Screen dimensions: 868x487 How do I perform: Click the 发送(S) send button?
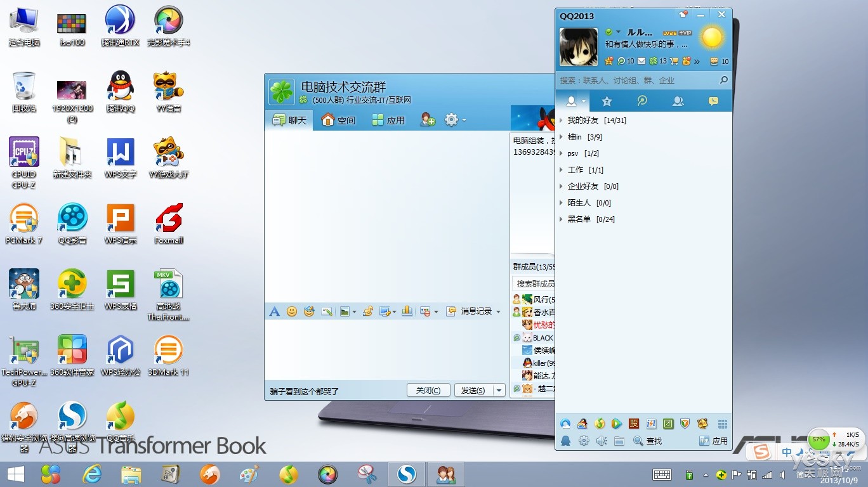click(474, 391)
